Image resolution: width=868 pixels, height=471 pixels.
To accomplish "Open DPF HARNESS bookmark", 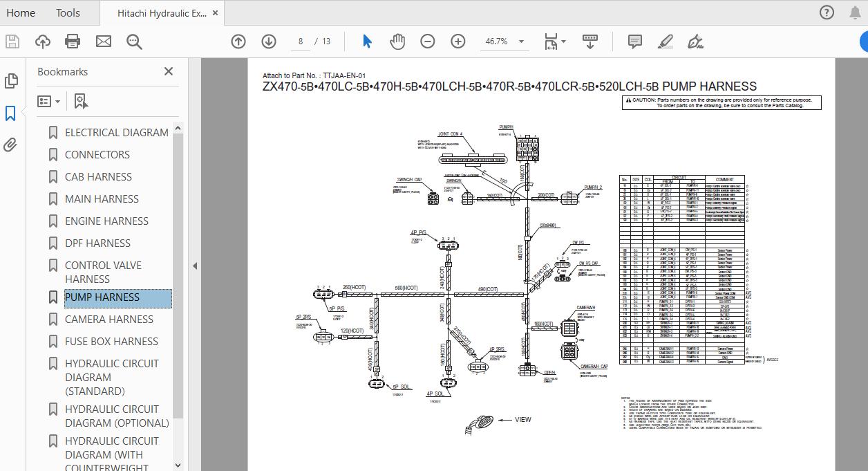I will (x=97, y=243).
